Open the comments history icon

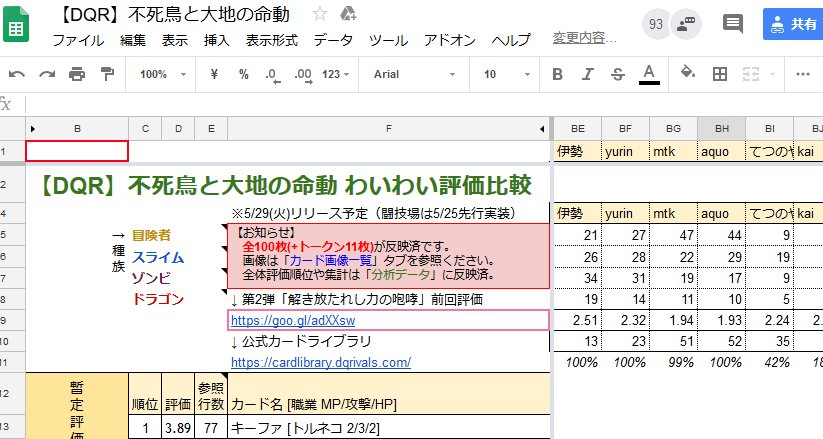click(x=733, y=24)
